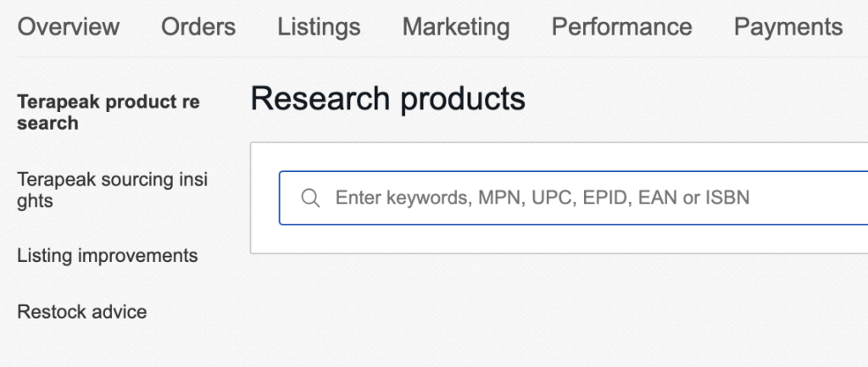Screen dimensions: 868x367
Task: Go to the Listings tab
Action: [319, 26]
